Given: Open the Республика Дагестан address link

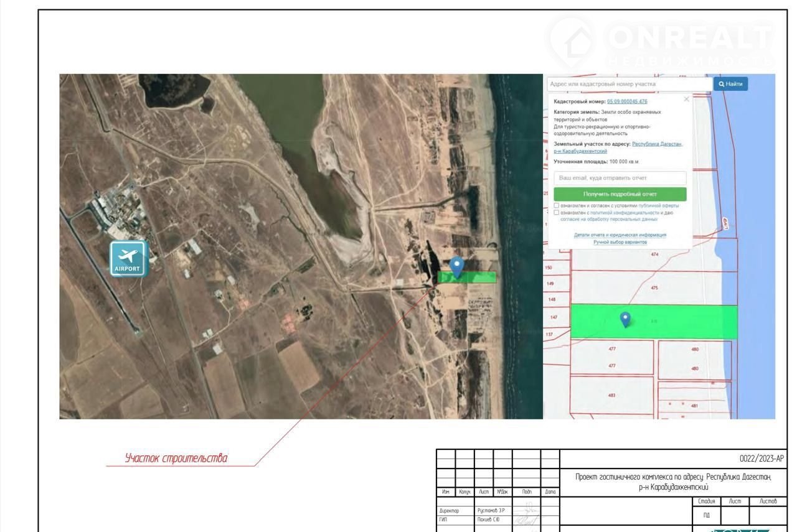Looking at the screenshot, I should click(x=657, y=144).
